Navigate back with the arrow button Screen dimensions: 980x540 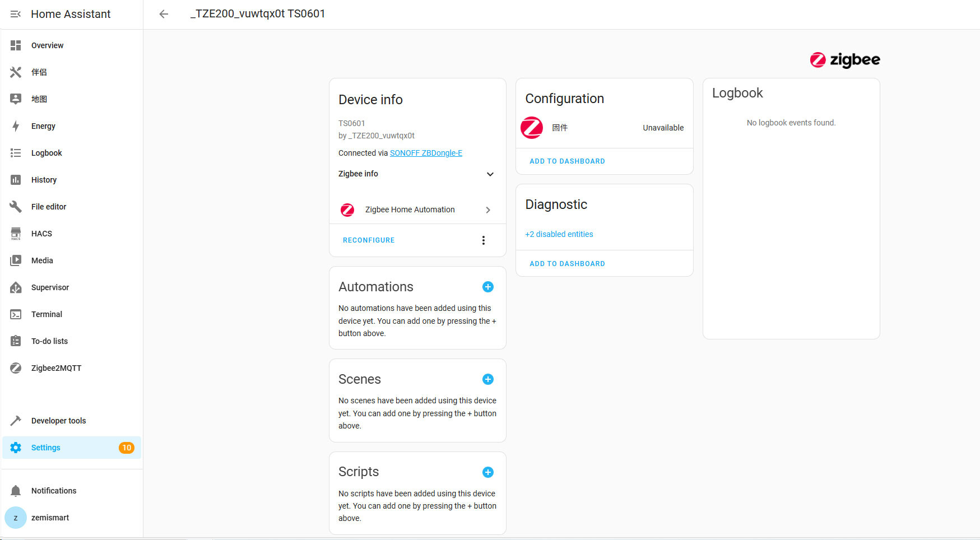163,14
